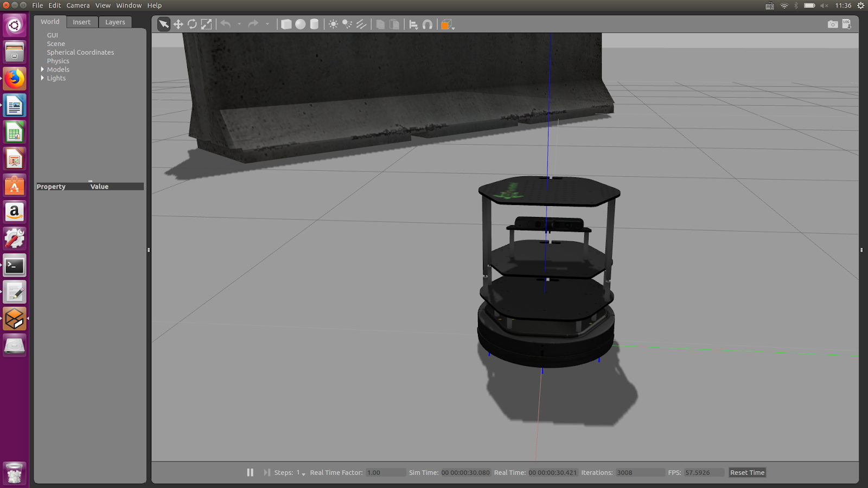The width and height of the screenshot is (868, 488).
Task: Open the File menu
Action: click(37, 5)
